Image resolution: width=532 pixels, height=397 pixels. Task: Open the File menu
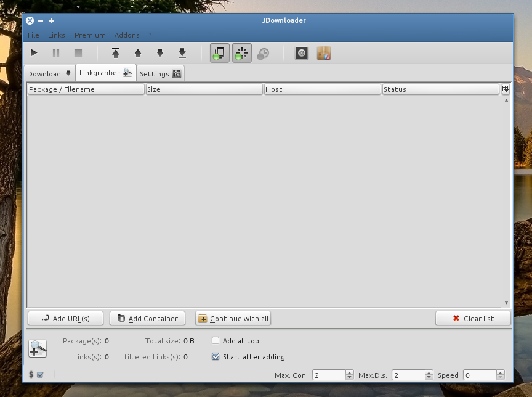[x=33, y=35]
